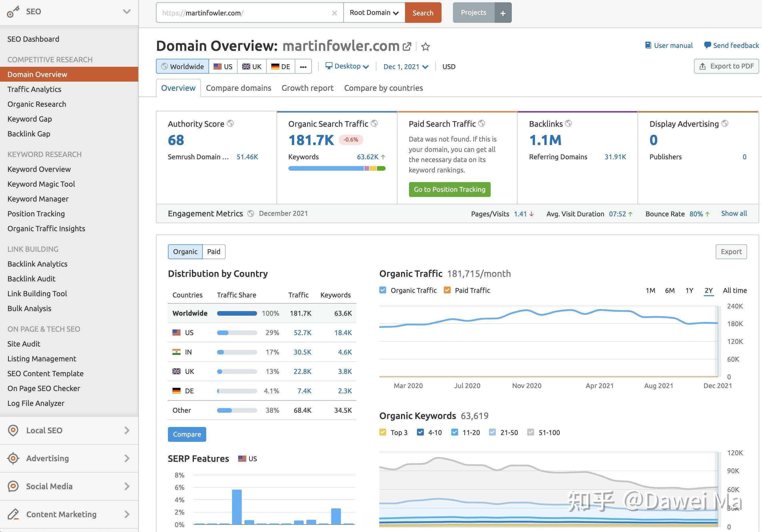Select the Worldwide region filter
Image resolution: width=762 pixels, height=532 pixels.
pos(183,66)
